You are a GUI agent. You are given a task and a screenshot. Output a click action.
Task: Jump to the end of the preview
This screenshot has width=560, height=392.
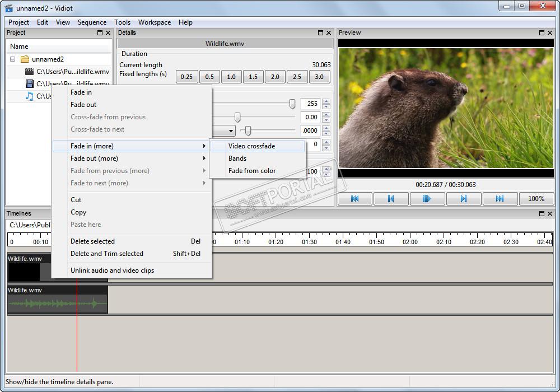point(500,198)
